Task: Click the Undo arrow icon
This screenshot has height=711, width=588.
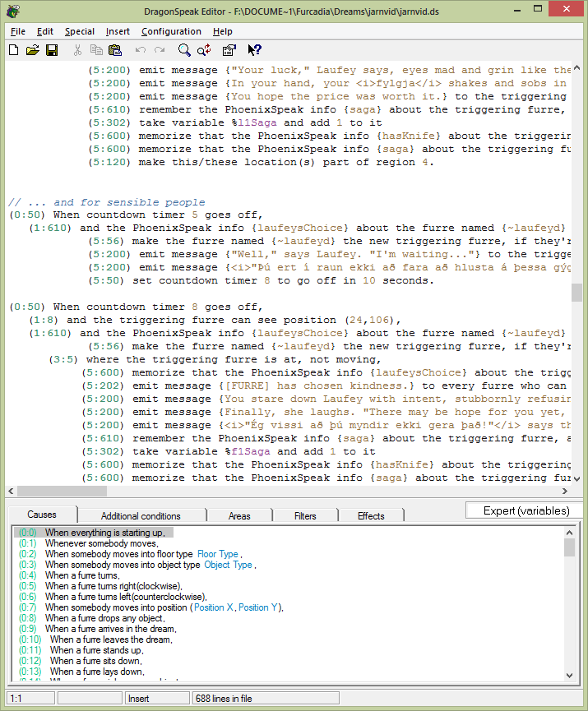Action: click(x=141, y=50)
